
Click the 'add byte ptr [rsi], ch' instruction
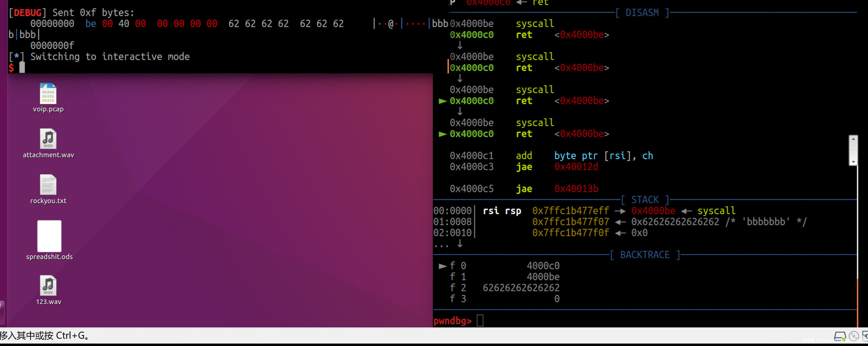585,156
